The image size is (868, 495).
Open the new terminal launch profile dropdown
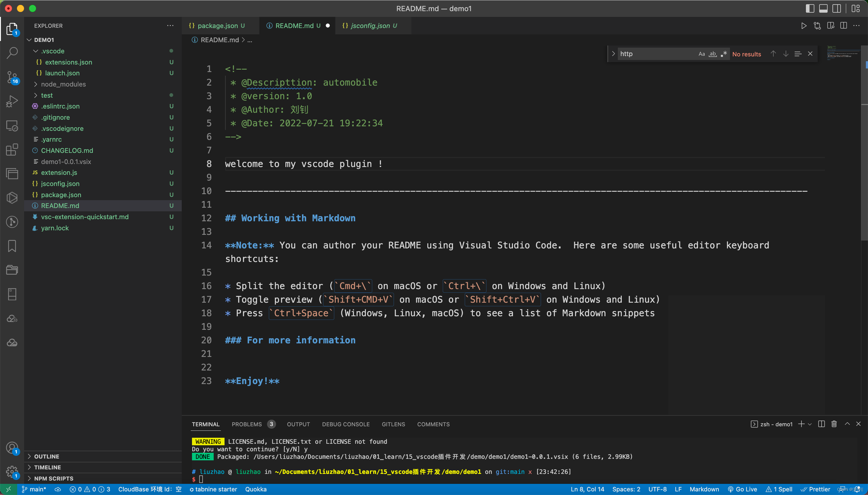tap(810, 424)
